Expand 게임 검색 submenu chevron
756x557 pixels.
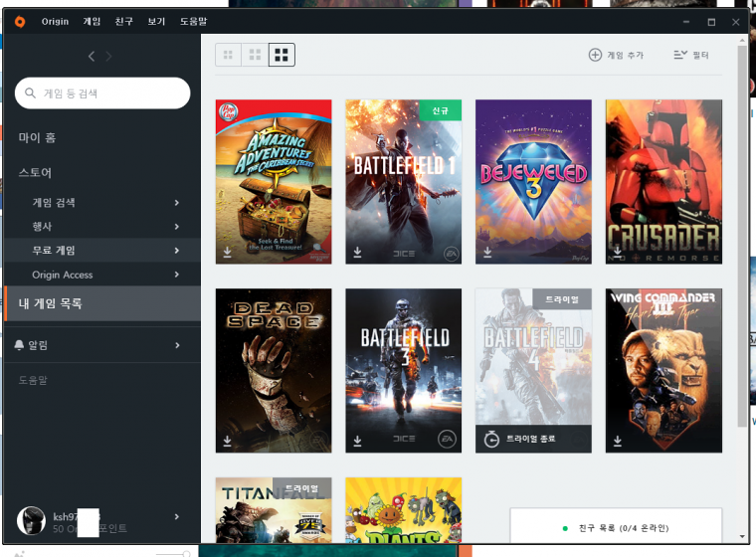tap(177, 203)
